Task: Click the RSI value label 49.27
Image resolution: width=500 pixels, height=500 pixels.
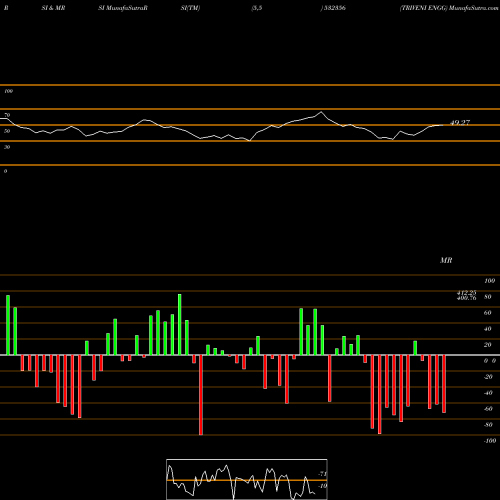Action: pyautogui.click(x=460, y=123)
